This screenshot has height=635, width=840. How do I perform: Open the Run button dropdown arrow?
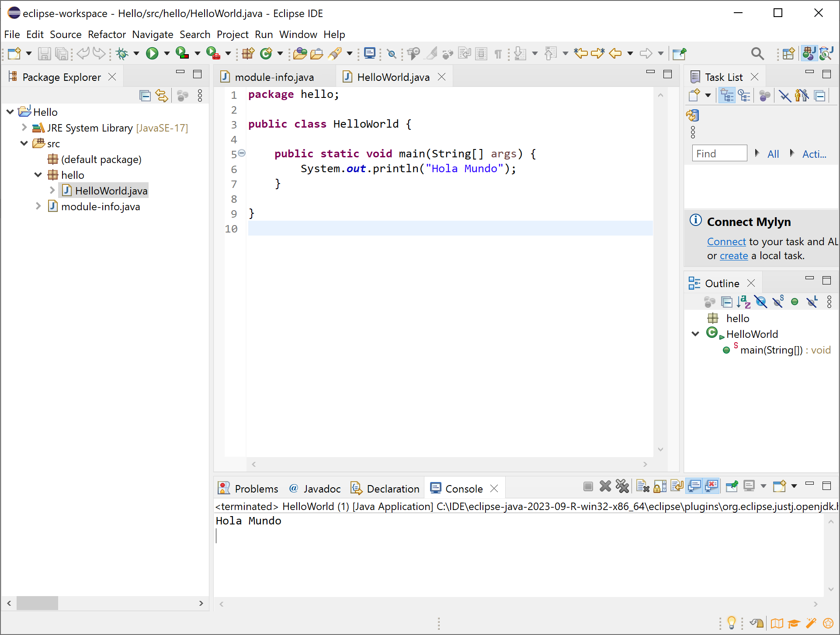pos(167,53)
